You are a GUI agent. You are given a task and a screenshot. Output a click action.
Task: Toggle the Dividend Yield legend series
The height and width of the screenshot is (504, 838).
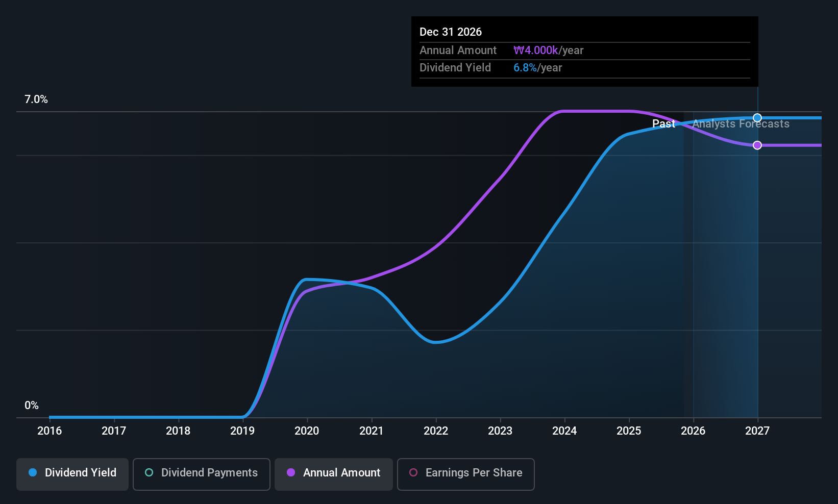point(72,473)
